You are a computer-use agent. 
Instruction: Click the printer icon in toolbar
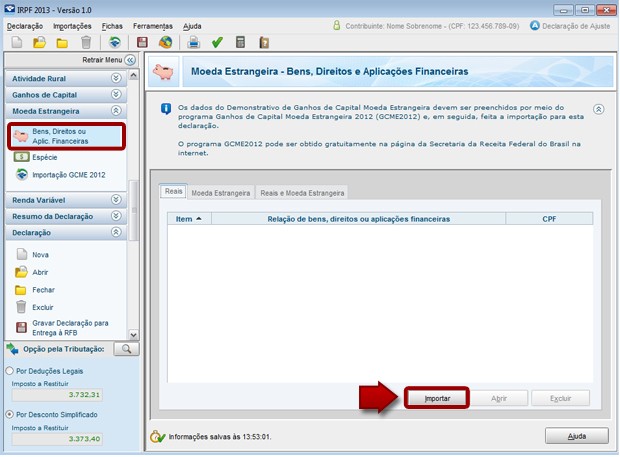tap(193, 42)
